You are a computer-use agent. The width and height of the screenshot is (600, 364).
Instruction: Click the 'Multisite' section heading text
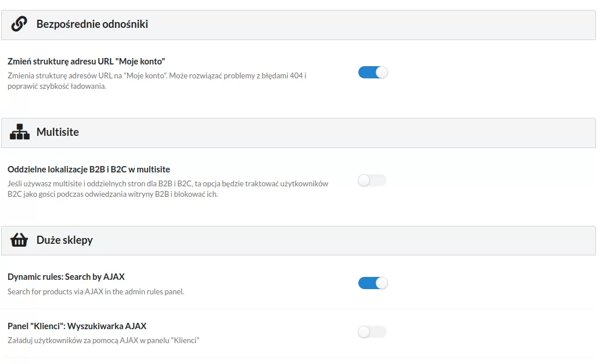click(58, 132)
